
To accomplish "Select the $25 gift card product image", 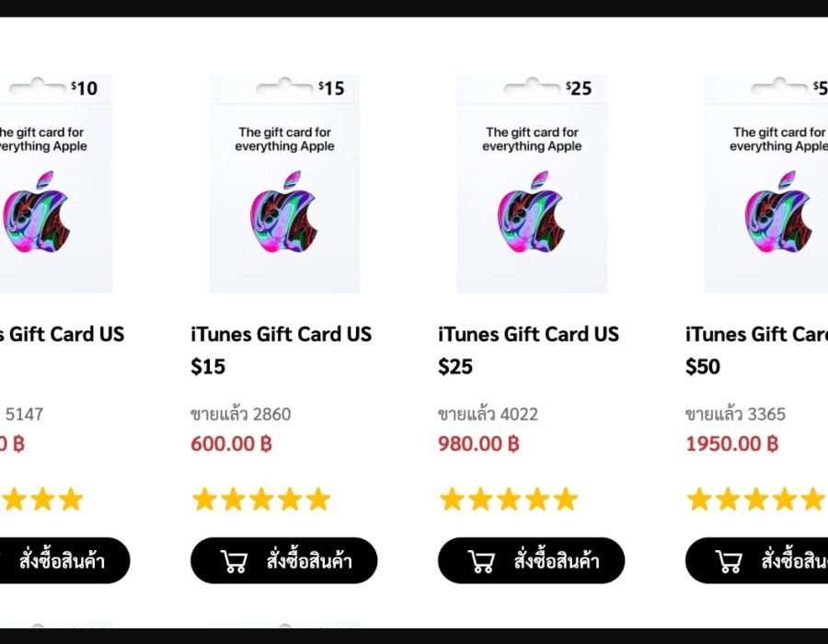I will pyautogui.click(x=532, y=184).
